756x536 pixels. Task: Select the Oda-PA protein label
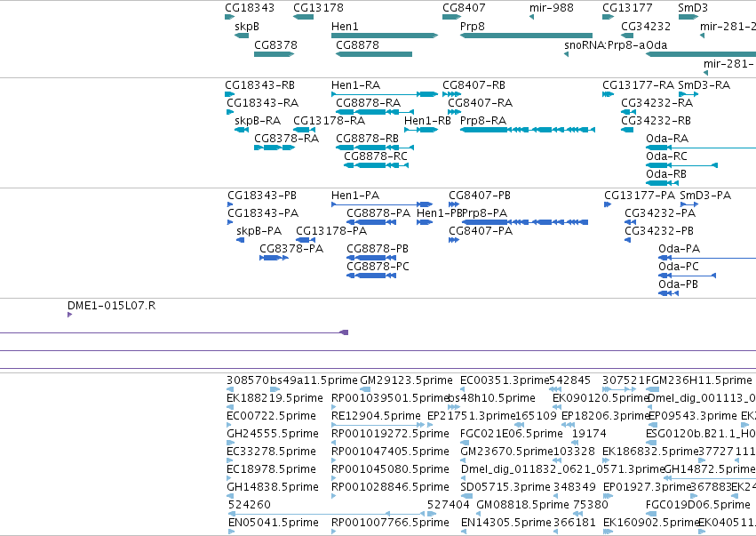click(x=680, y=250)
